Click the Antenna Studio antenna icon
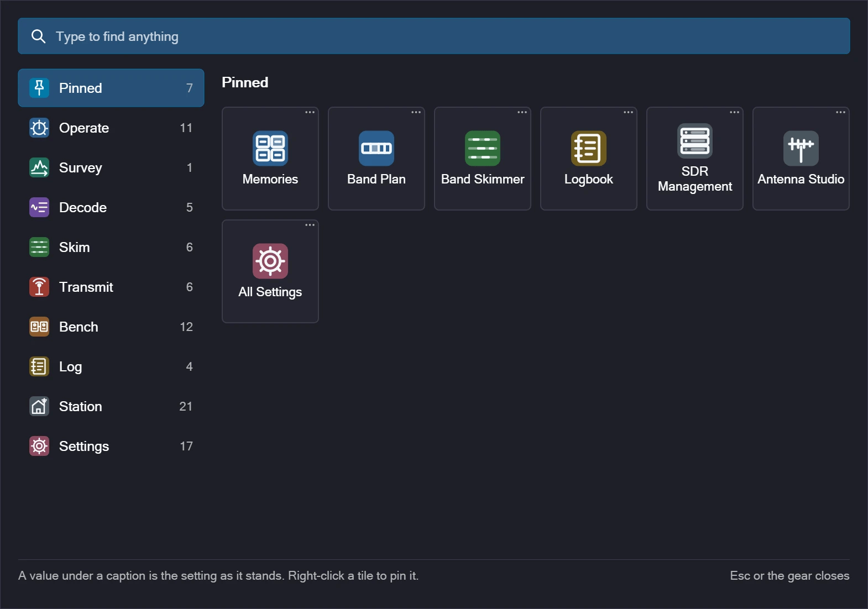Image resolution: width=868 pixels, height=609 pixels. click(x=801, y=148)
